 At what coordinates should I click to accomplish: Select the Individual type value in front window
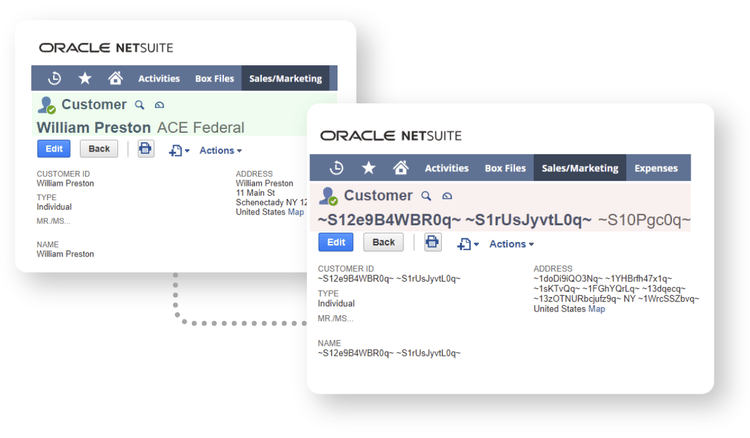336,304
